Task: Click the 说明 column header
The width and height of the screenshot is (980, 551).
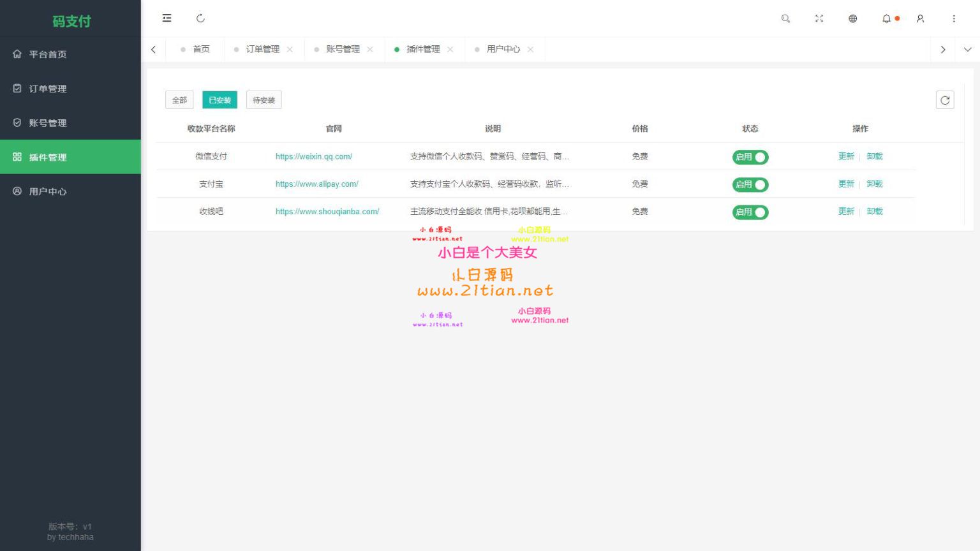Action: (x=493, y=128)
